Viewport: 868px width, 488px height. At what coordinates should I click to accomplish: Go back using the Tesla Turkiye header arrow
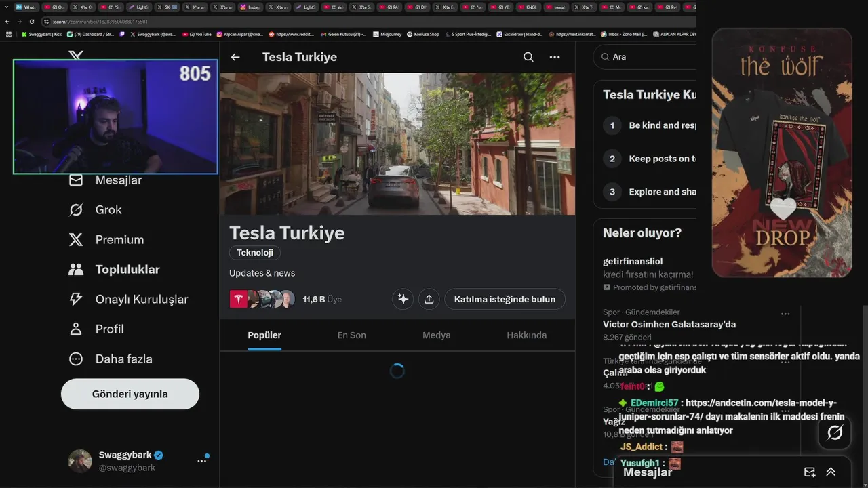pyautogui.click(x=235, y=57)
